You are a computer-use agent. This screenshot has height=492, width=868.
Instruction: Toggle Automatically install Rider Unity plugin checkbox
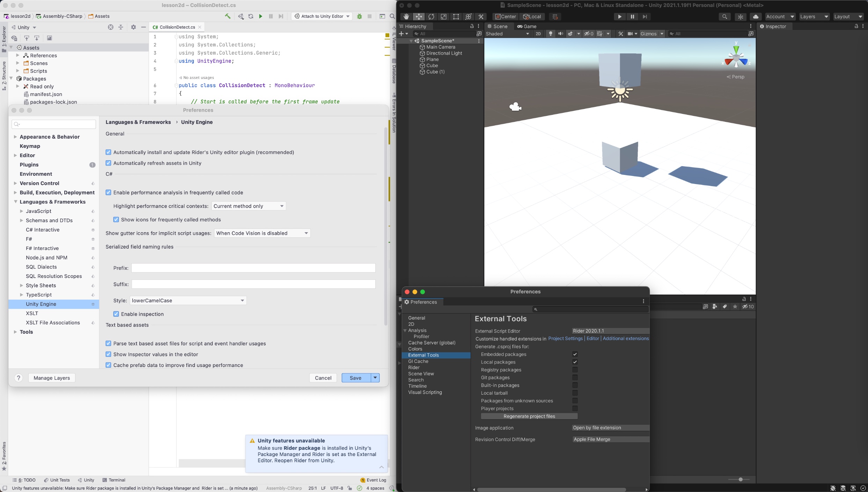pyautogui.click(x=109, y=152)
